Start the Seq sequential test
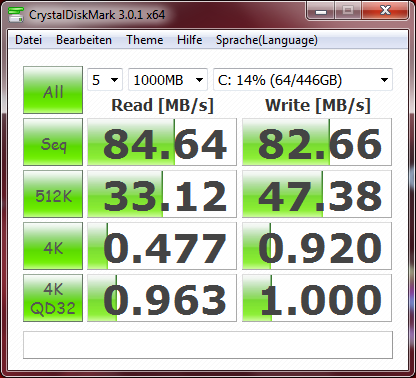 (53, 142)
